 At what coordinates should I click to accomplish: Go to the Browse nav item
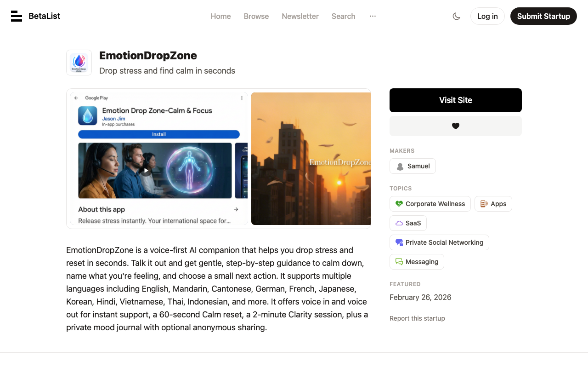click(256, 16)
